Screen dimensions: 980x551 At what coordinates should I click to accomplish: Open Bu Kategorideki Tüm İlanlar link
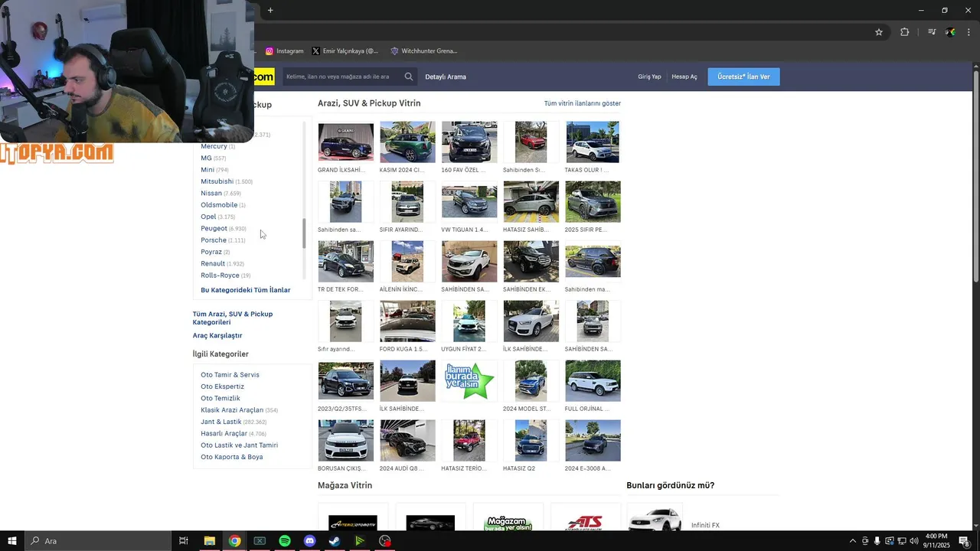(246, 290)
